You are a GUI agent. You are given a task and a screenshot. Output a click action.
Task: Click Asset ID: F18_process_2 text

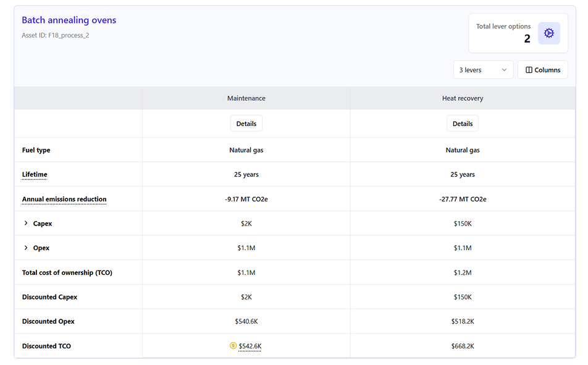(56, 35)
